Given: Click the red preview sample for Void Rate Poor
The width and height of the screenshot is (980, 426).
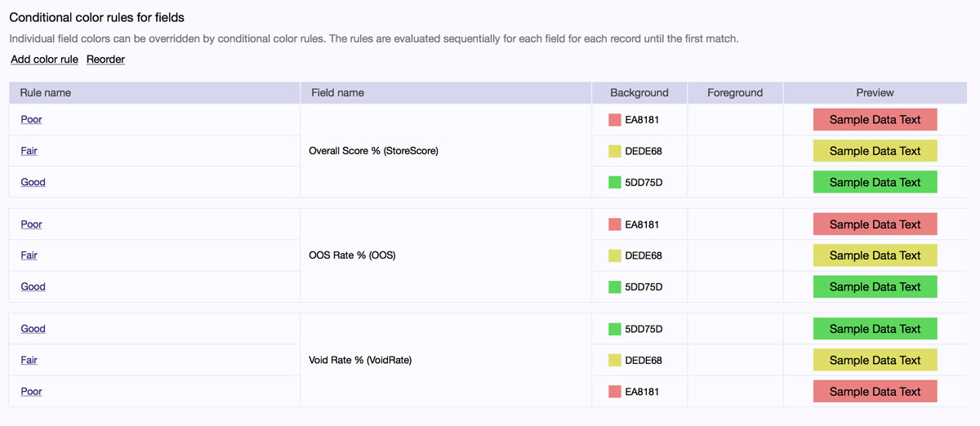Looking at the screenshot, I should (x=875, y=392).
